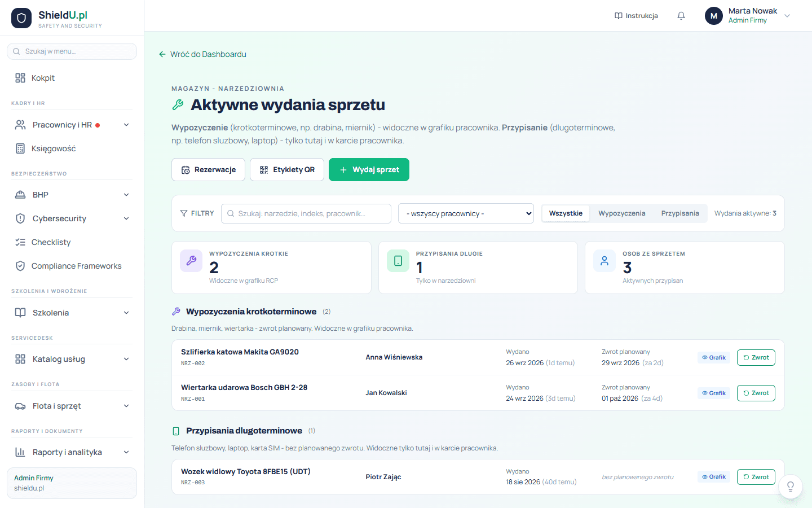Image resolution: width=812 pixels, height=508 pixels.
Task: Expand Raporty i analityka menu
Action: (x=72, y=452)
